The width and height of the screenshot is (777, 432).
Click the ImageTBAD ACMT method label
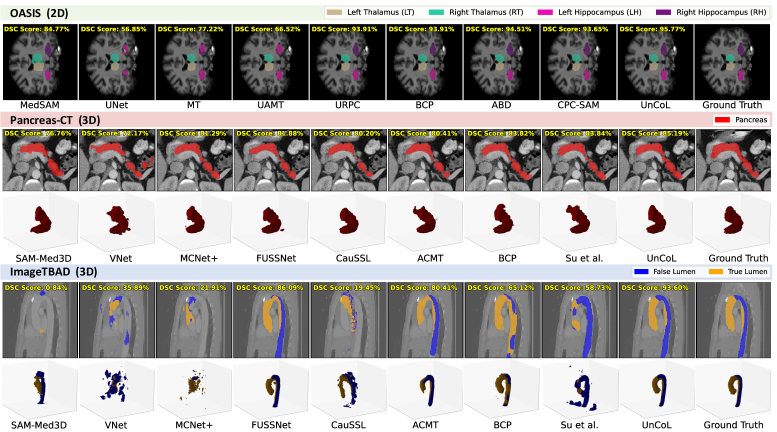pos(425,425)
